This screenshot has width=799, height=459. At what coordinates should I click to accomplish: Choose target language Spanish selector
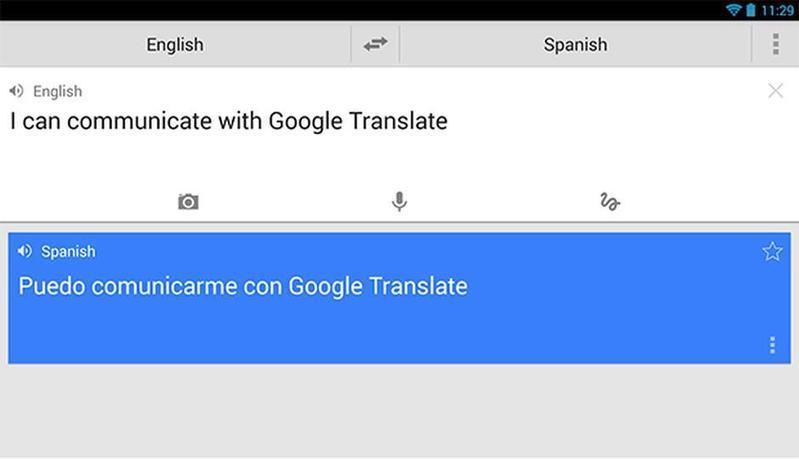[x=575, y=45]
